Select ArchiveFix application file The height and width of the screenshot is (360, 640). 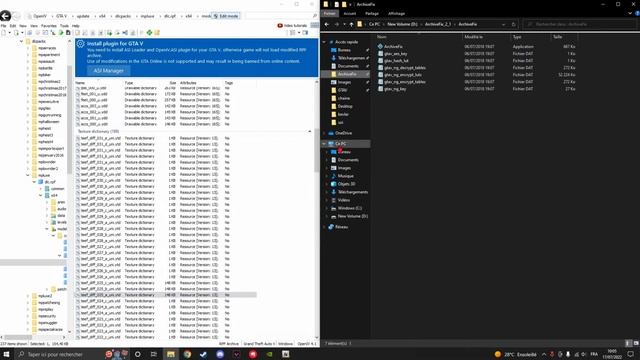click(393, 47)
